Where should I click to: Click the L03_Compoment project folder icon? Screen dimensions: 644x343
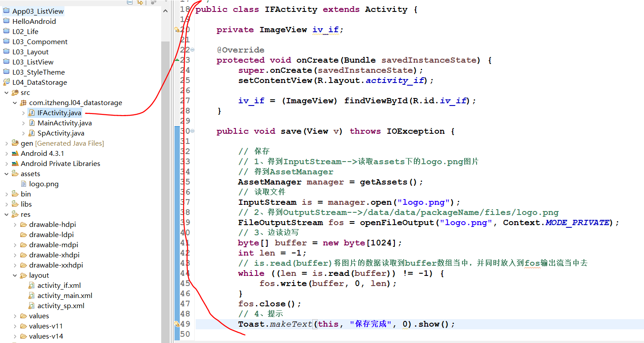click(x=6, y=41)
